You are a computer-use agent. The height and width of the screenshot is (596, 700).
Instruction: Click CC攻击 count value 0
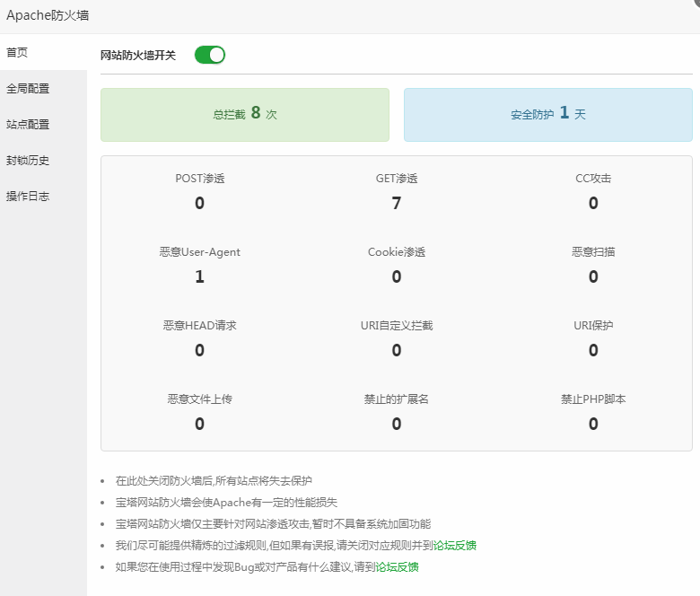pos(593,203)
